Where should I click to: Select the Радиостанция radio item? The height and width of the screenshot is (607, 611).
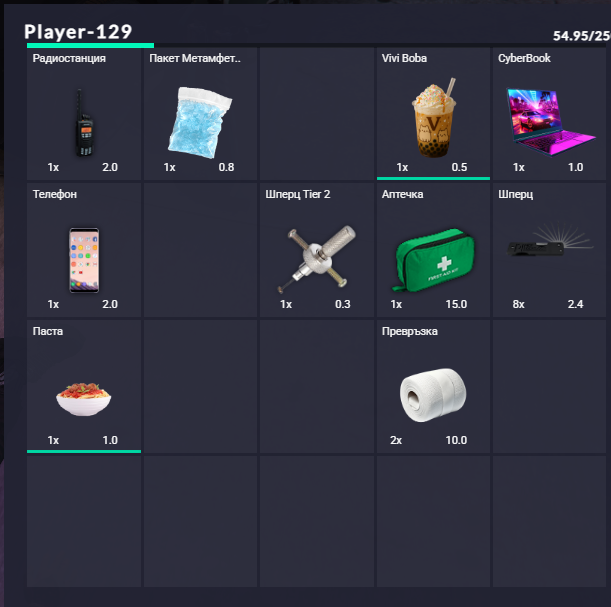point(84,114)
